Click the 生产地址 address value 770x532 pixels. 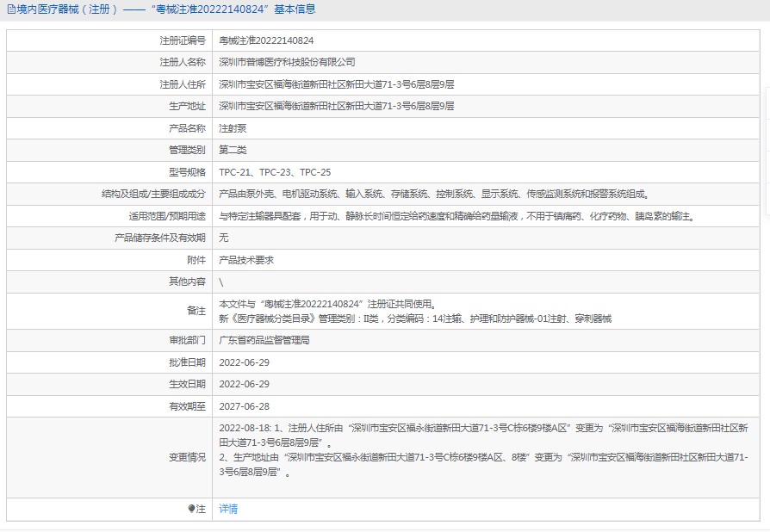[x=336, y=107]
